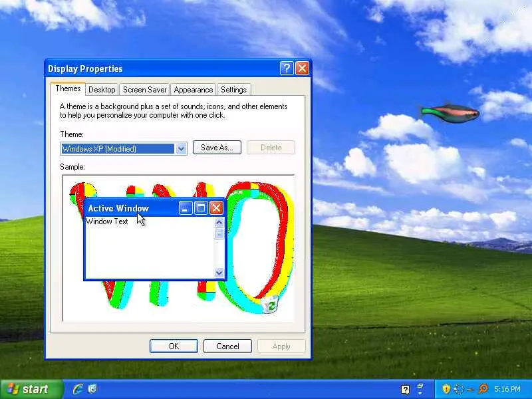This screenshot has width=532, height=399.
Task: Go to the Settings tab
Action: pyautogui.click(x=233, y=90)
